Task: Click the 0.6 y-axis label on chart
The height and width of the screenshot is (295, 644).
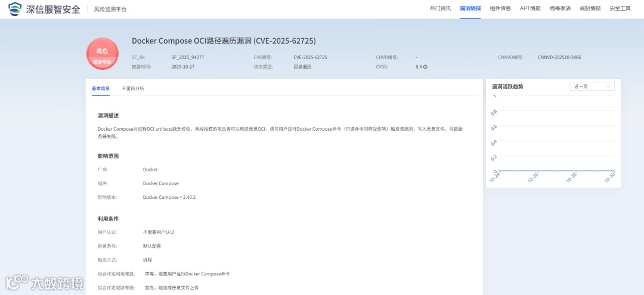Action: click(x=494, y=127)
